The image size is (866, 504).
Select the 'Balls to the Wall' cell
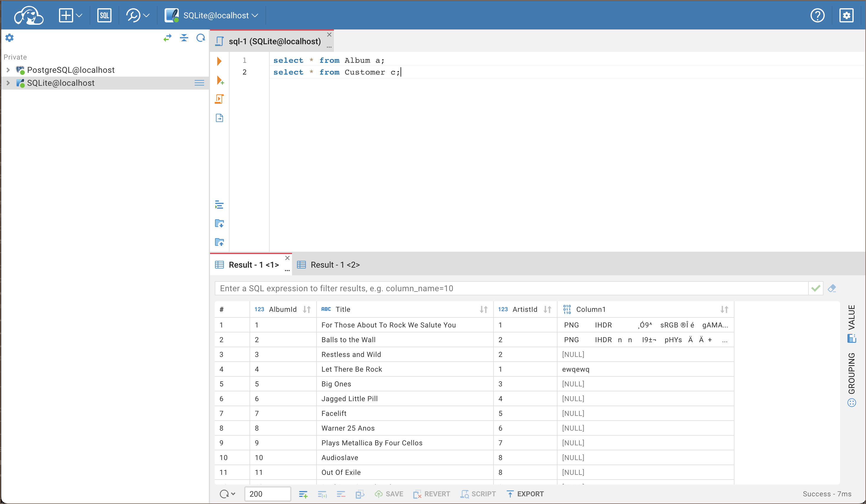coord(405,340)
